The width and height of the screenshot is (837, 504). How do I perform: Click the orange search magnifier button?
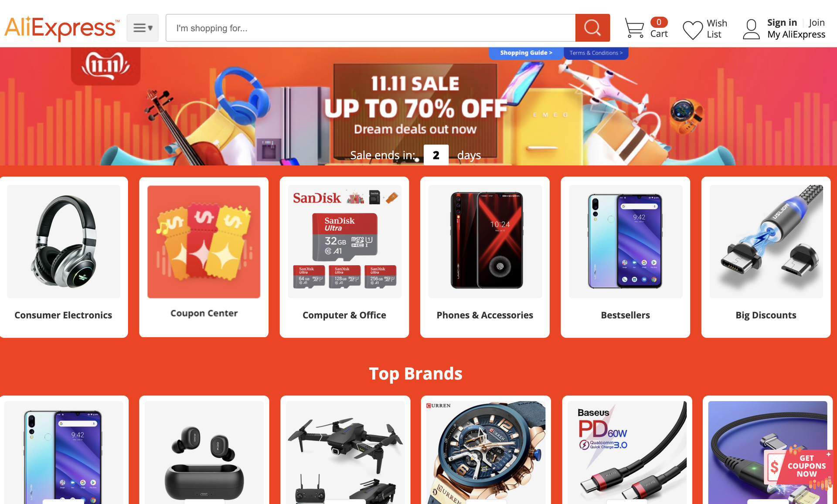(x=592, y=28)
